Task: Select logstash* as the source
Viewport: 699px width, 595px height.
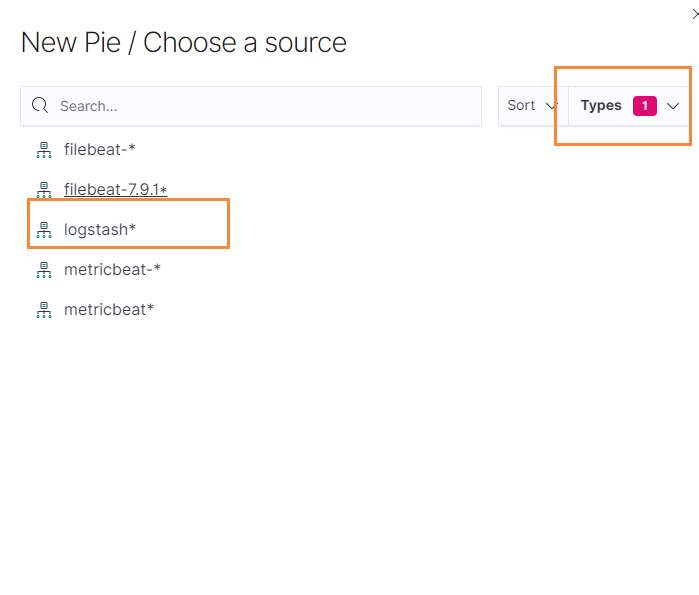Action: coord(100,230)
